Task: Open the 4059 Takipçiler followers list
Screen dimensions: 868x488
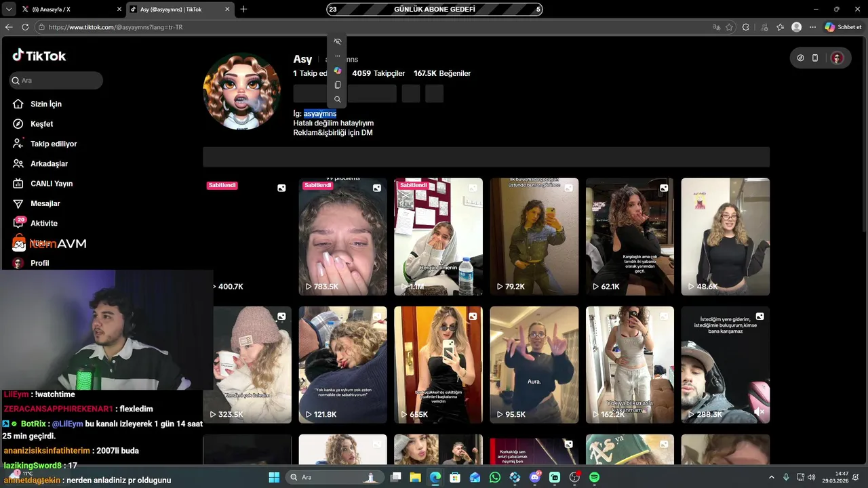Action: coord(378,73)
